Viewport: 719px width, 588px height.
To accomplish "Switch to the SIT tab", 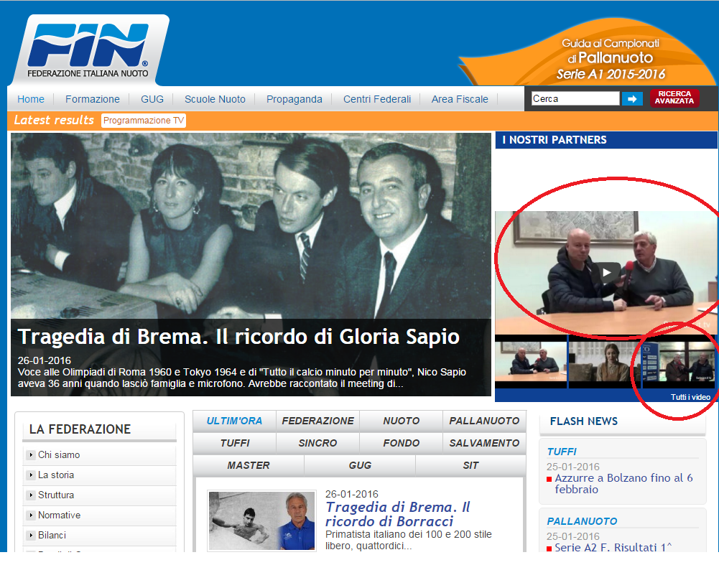I will pos(470,466).
